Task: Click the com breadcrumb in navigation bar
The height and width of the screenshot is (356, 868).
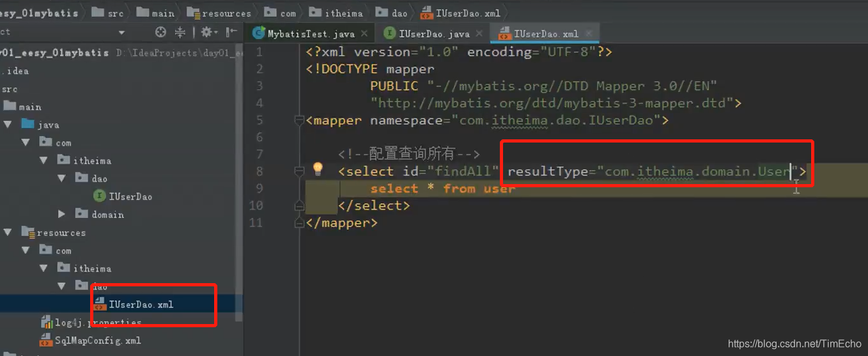Action: pyautogui.click(x=281, y=13)
